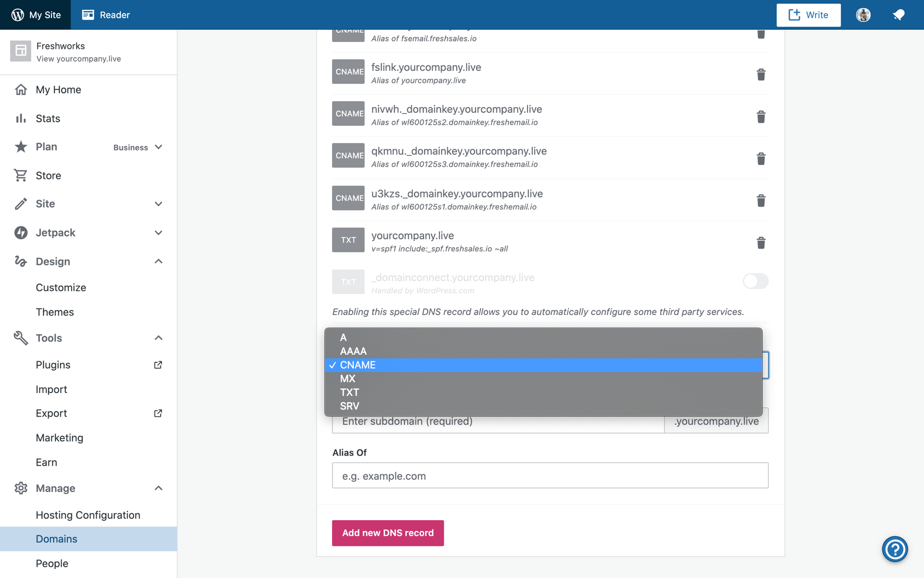This screenshot has width=924, height=578.
Task: Focus the Alias Of input field
Action: (x=550, y=476)
